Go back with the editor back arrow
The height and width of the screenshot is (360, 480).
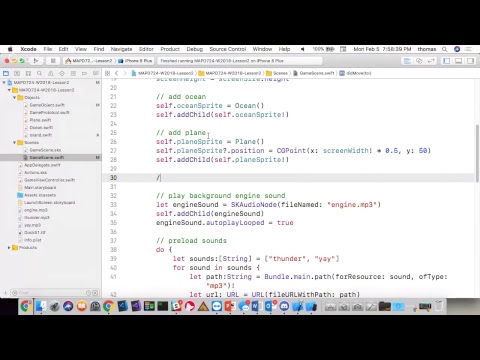click(x=116, y=73)
